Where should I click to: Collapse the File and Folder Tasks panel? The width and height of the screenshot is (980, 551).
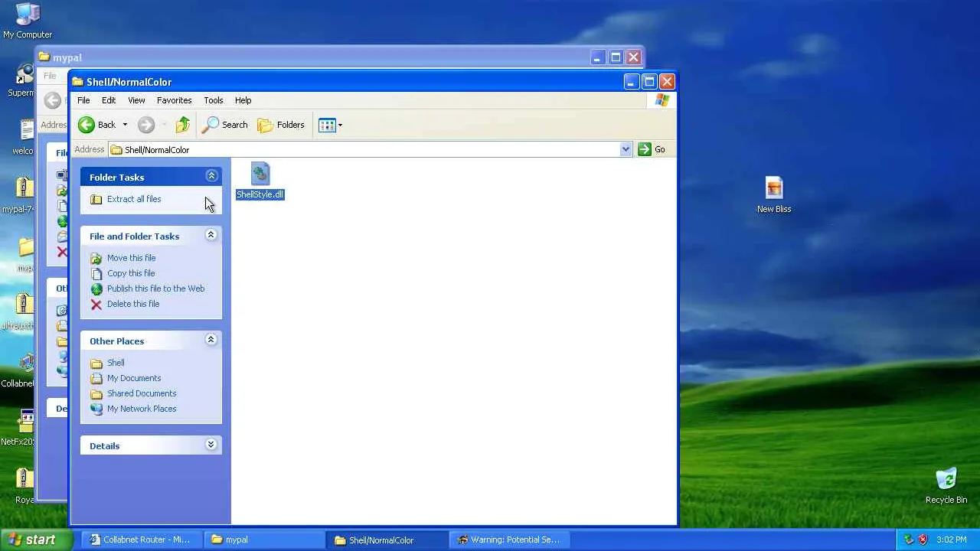click(x=211, y=235)
